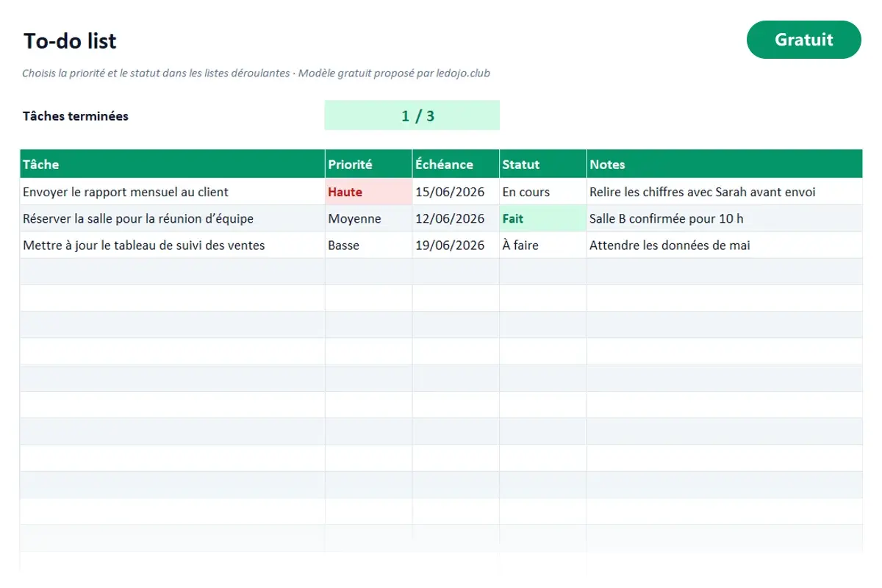Select the date 12/06/2026

click(x=456, y=218)
